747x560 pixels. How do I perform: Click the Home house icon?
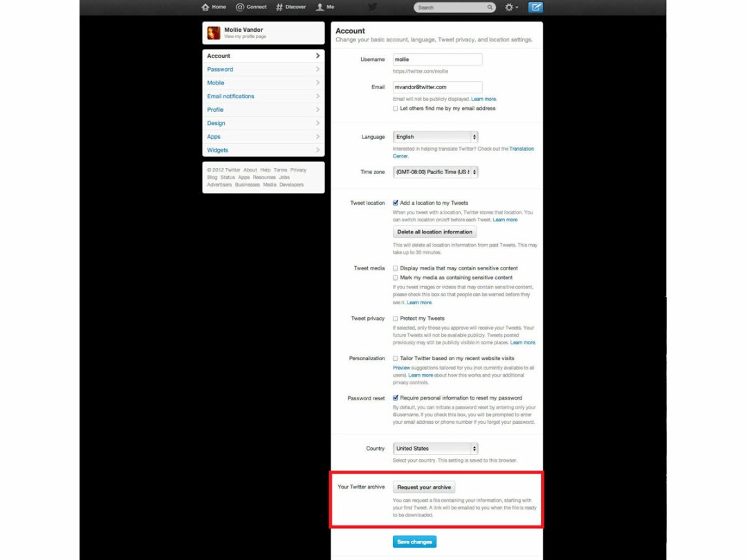click(x=205, y=7)
